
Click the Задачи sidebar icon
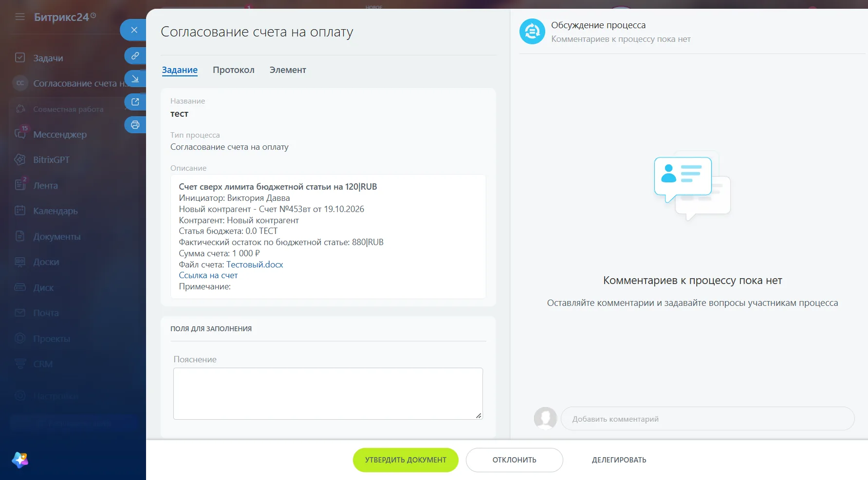click(20, 58)
